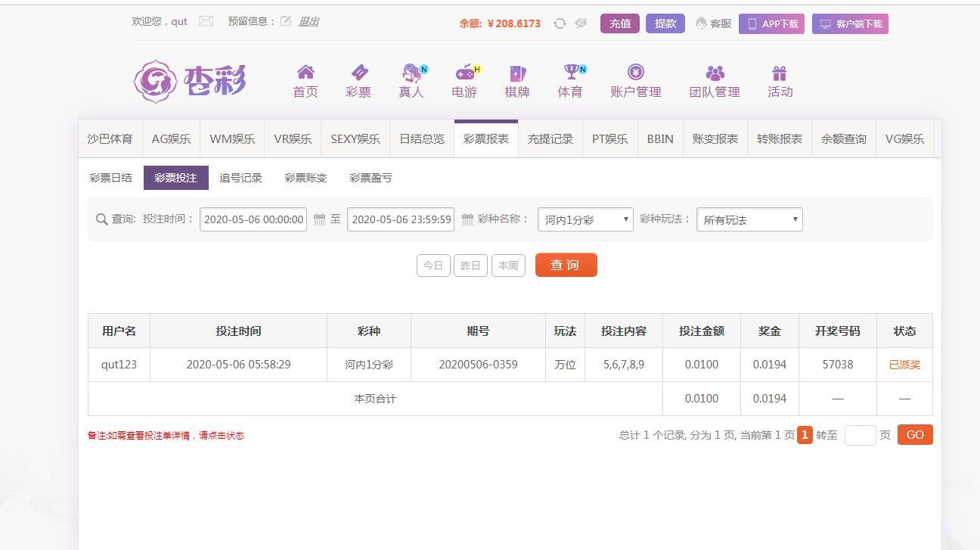Select the 彩票报表 tab

pyautogui.click(x=486, y=138)
